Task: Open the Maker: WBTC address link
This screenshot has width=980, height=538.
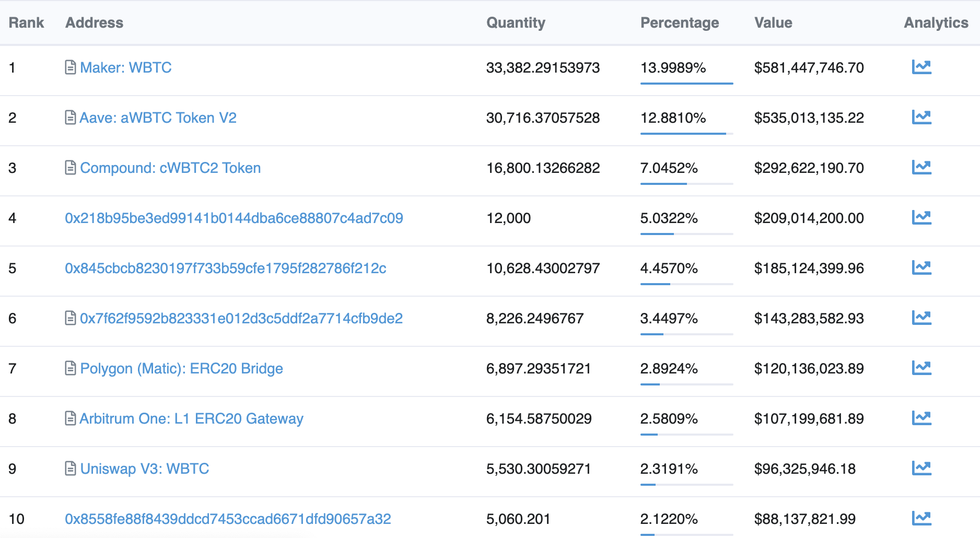Action: (x=126, y=67)
